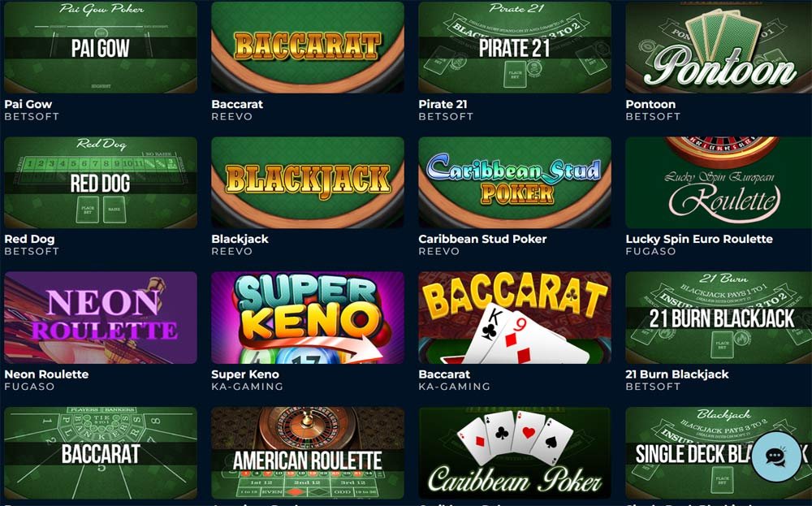Click the 21 Burn Blackjack title link

(677, 374)
